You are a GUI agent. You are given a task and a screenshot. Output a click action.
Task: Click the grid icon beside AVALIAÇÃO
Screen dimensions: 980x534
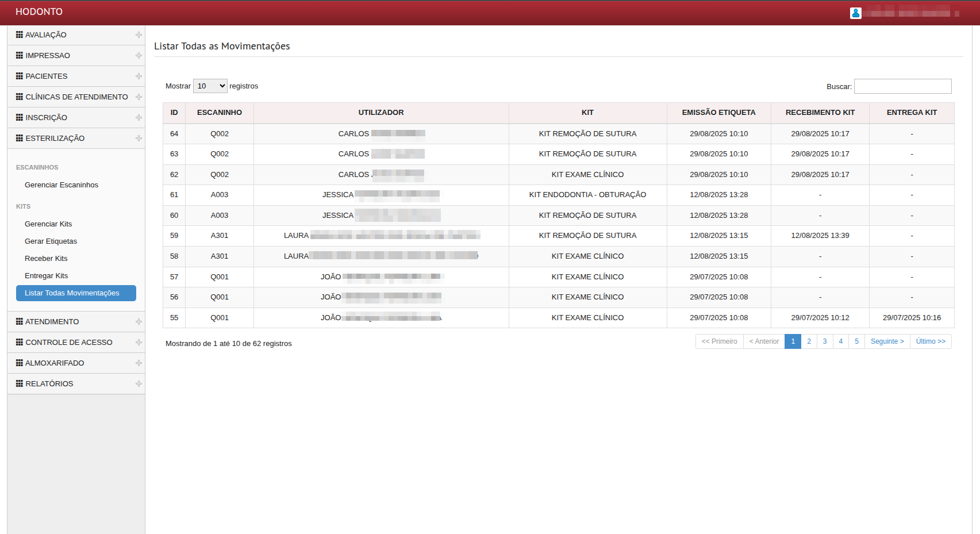click(x=20, y=34)
